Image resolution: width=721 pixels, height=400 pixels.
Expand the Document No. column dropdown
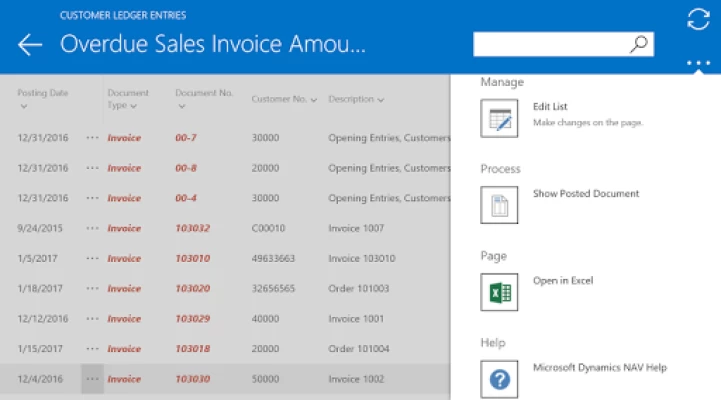point(182,107)
